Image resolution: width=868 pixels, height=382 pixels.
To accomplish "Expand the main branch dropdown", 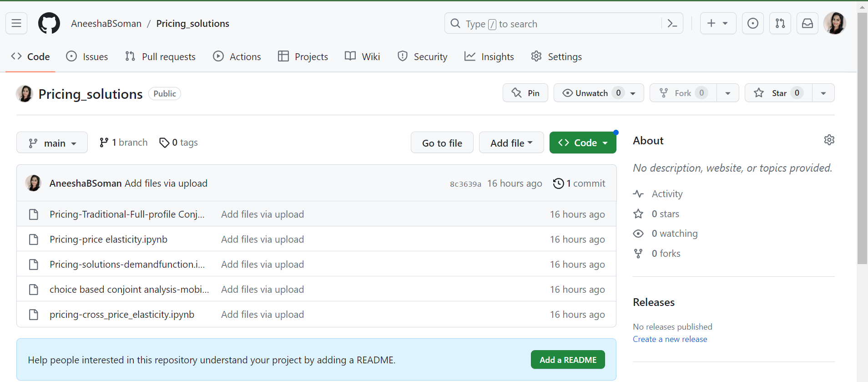I will (52, 143).
